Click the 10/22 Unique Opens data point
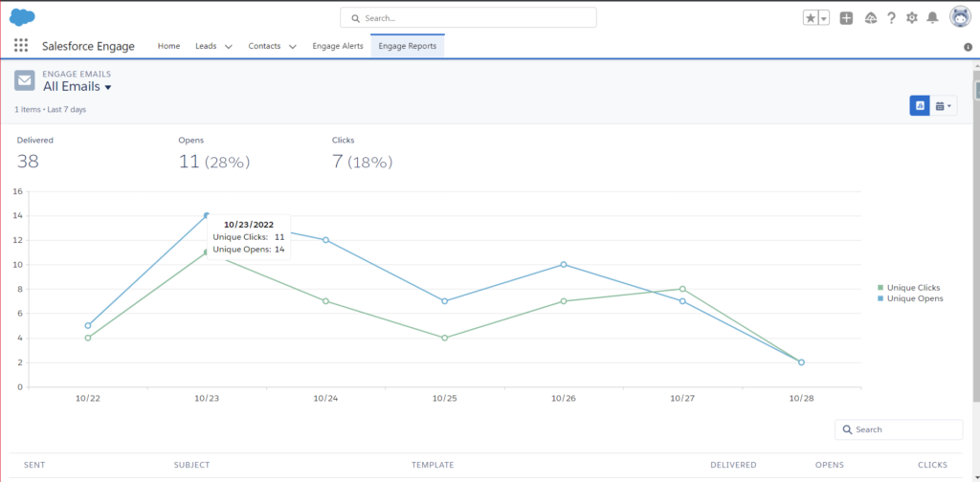980x482 pixels. tap(87, 325)
